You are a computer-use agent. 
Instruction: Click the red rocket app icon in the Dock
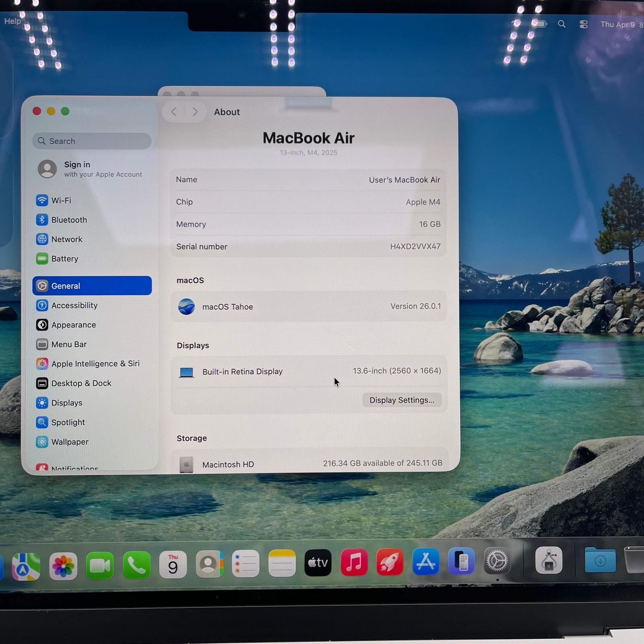tap(390, 562)
